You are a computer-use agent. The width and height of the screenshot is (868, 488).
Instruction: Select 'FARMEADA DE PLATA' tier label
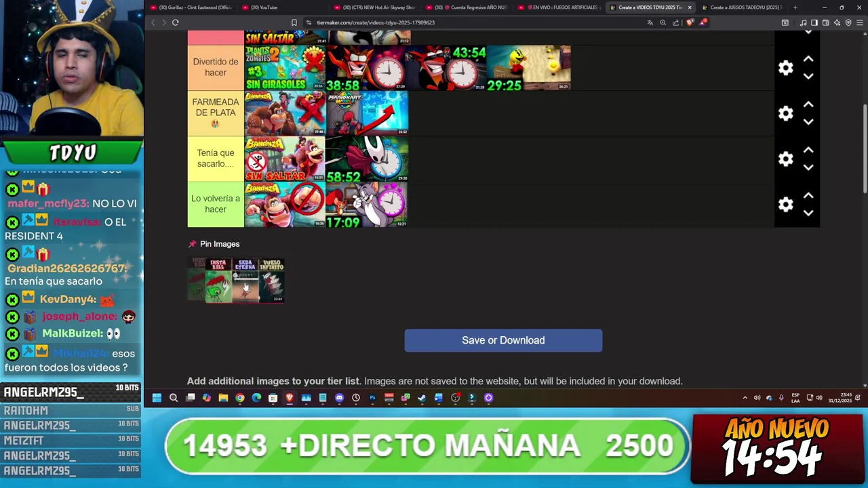216,113
